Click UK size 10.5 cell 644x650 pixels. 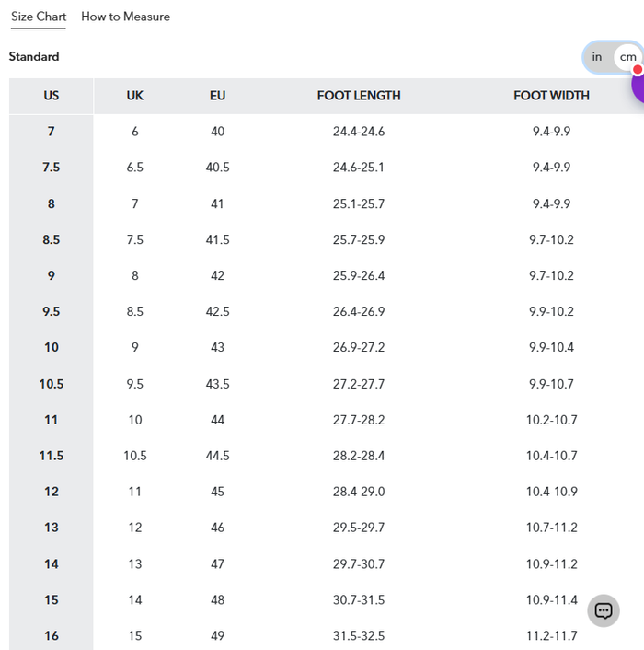[x=135, y=456]
